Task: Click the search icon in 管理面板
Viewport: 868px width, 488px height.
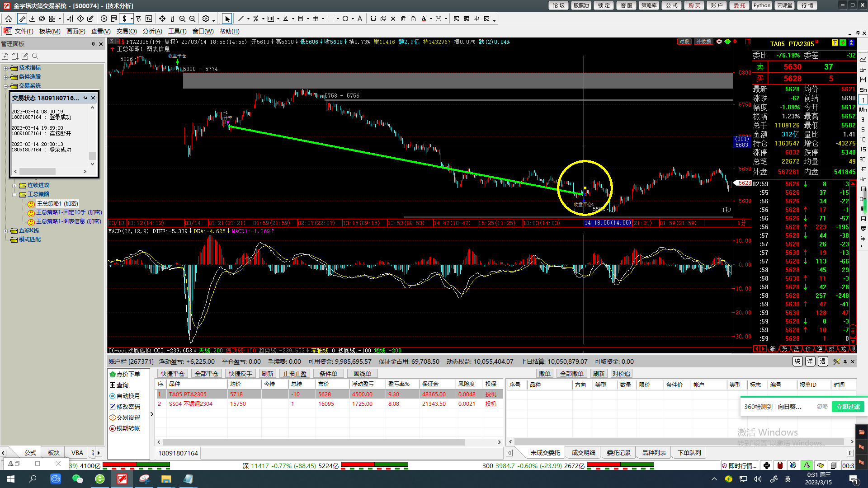Action: 35,56
